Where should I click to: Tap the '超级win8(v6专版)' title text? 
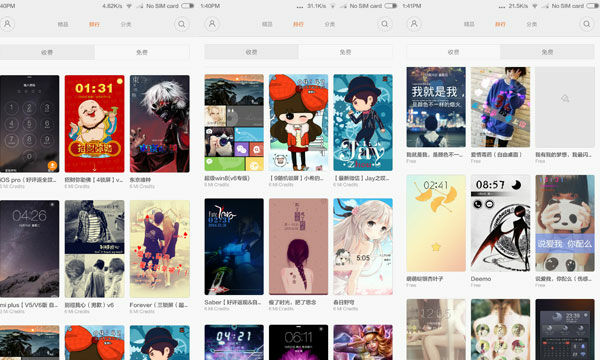[227, 178]
